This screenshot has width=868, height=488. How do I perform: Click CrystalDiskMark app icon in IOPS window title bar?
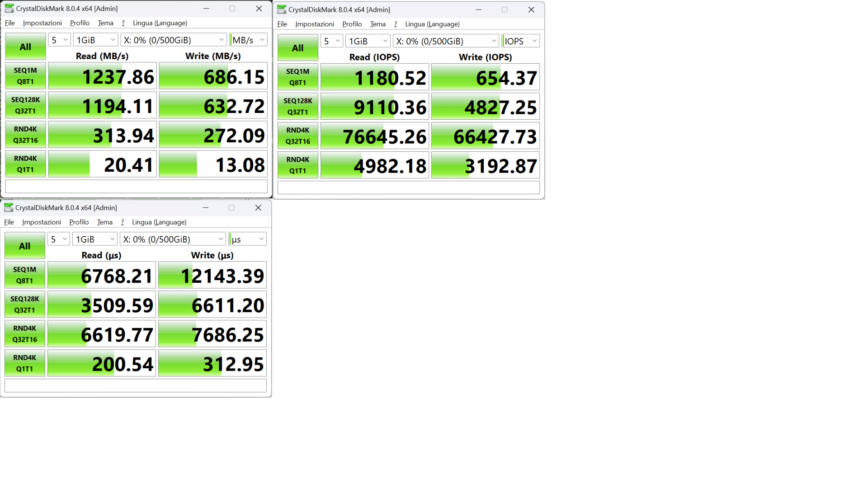[x=282, y=9]
